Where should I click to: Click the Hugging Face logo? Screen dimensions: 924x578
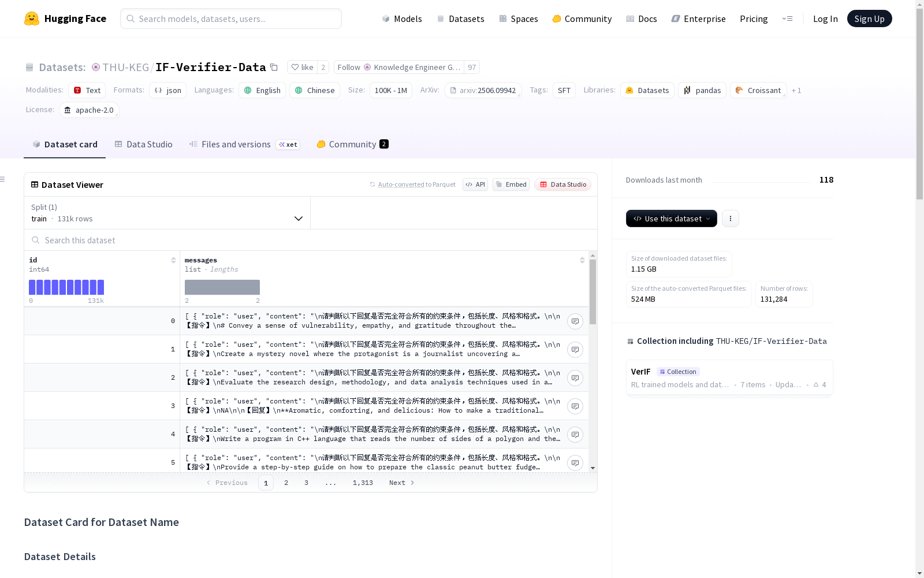coord(65,18)
